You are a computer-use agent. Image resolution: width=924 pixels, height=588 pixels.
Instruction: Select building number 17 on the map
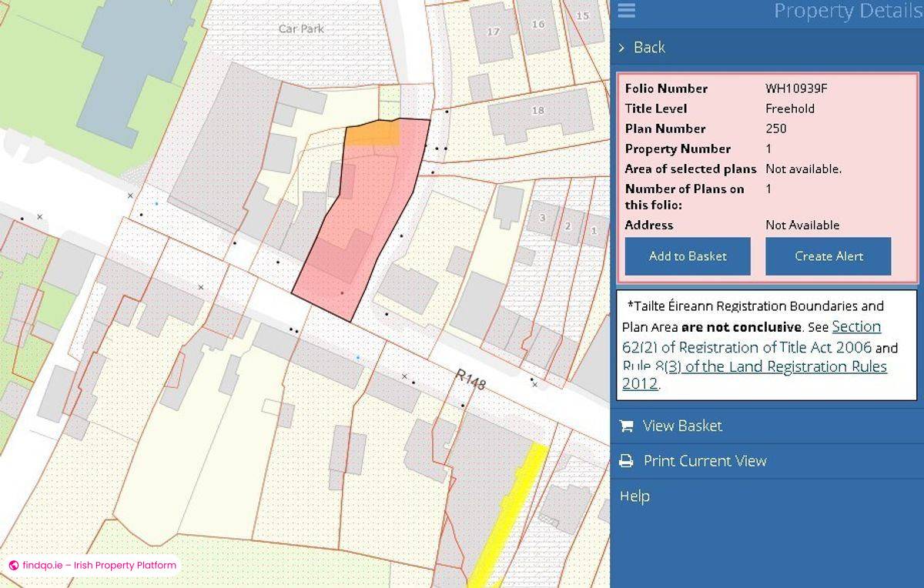coord(493,32)
